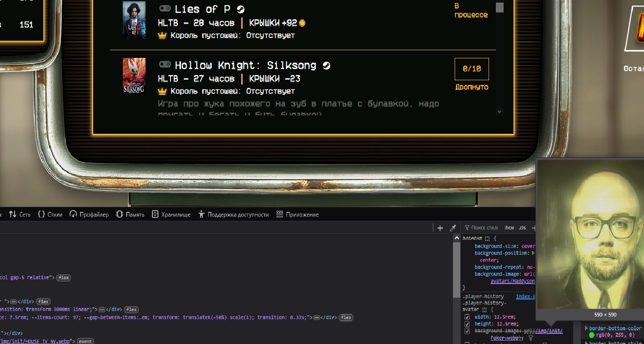Click the gamepad icon next to Hollow Knight: Silksong
This screenshot has height=344, width=644.
pyautogui.click(x=165, y=65)
